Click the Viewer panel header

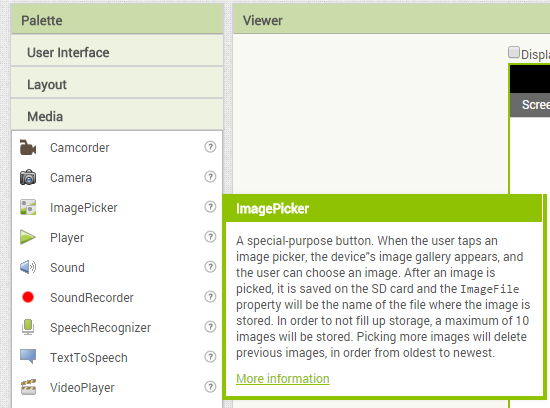(391, 20)
